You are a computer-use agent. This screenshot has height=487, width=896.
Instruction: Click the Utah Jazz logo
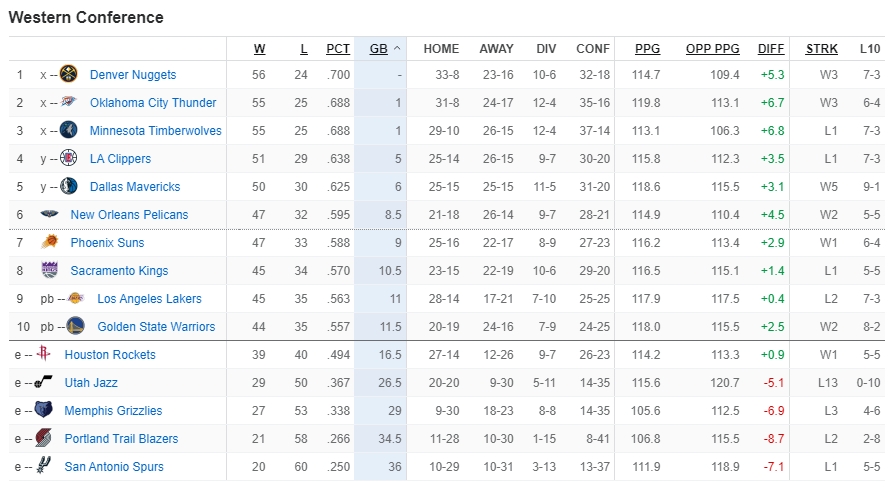tap(44, 383)
